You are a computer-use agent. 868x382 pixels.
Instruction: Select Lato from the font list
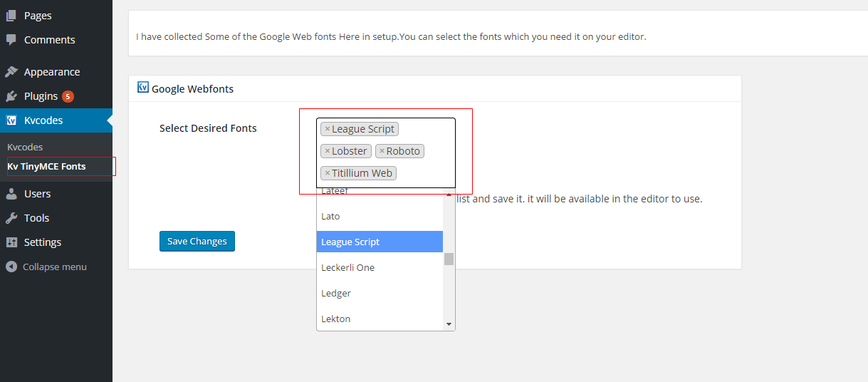(x=380, y=216)
